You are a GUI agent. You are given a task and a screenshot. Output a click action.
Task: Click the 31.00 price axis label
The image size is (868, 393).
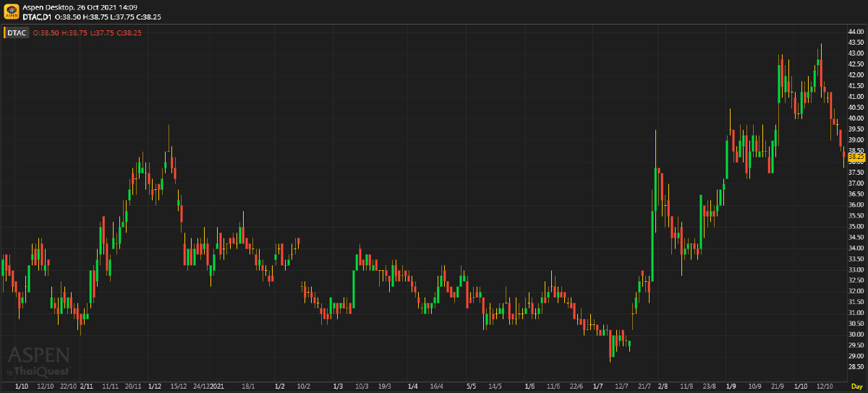coord(856,313)
